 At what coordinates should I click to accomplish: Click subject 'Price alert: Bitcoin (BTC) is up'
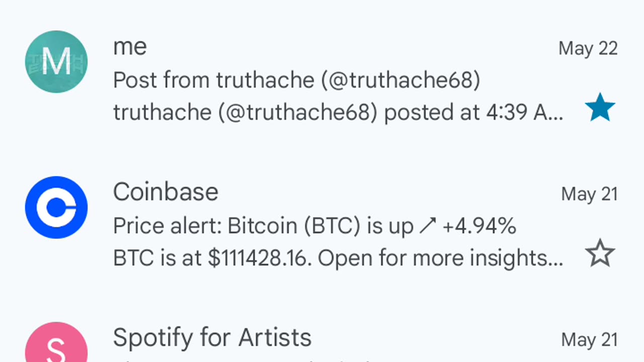tap(263, 226)
